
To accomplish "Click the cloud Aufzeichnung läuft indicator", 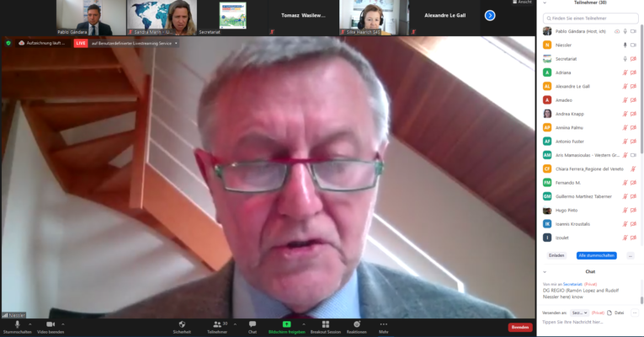I will 42,43.
